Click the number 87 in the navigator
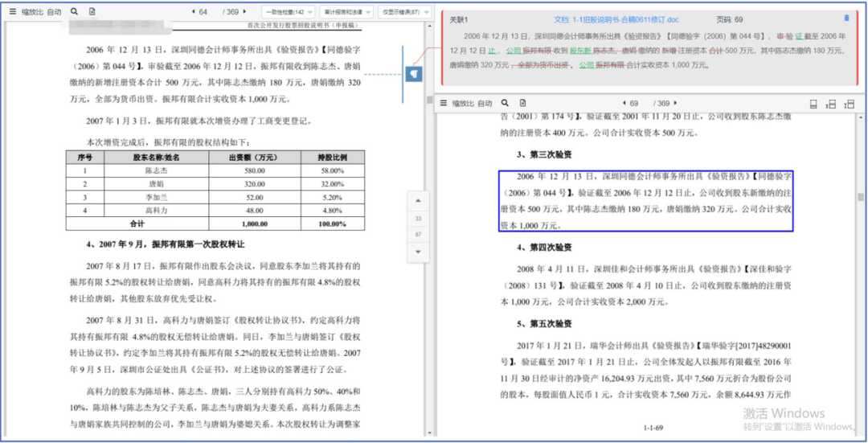 coord(418,234)
